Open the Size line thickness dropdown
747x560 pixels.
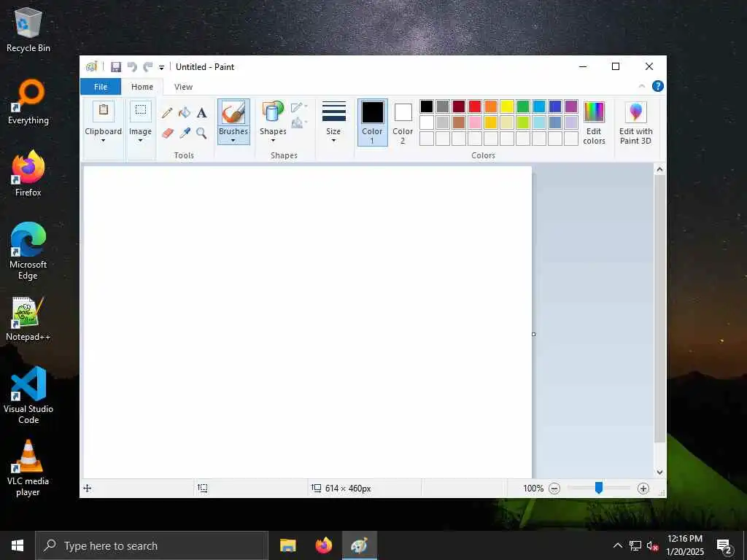click(333, 122)
